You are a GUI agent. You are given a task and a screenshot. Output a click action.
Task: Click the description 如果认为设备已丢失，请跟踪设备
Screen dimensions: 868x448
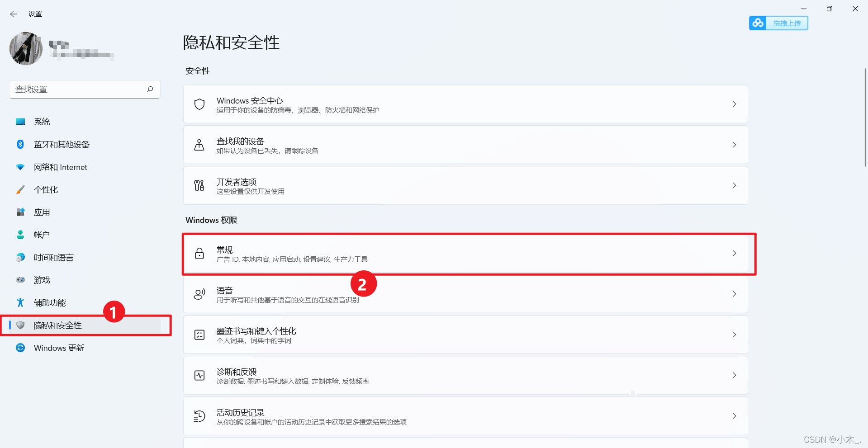pyautogui.click(x=267, y=151)
